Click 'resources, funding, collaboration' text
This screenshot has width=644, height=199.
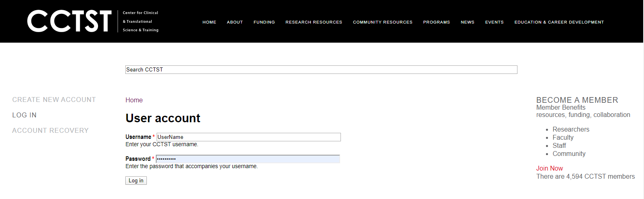583,115
